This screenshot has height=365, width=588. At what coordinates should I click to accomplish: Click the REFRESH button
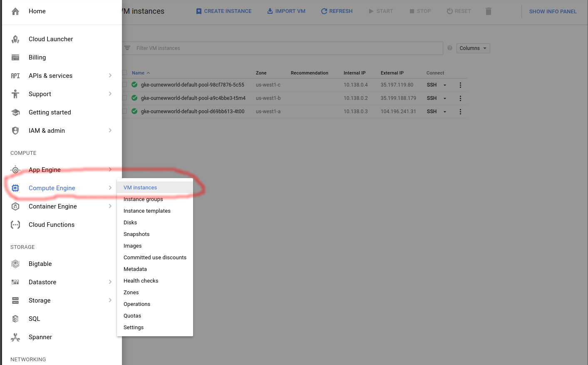pyautogui.click(x=337, y=11)
